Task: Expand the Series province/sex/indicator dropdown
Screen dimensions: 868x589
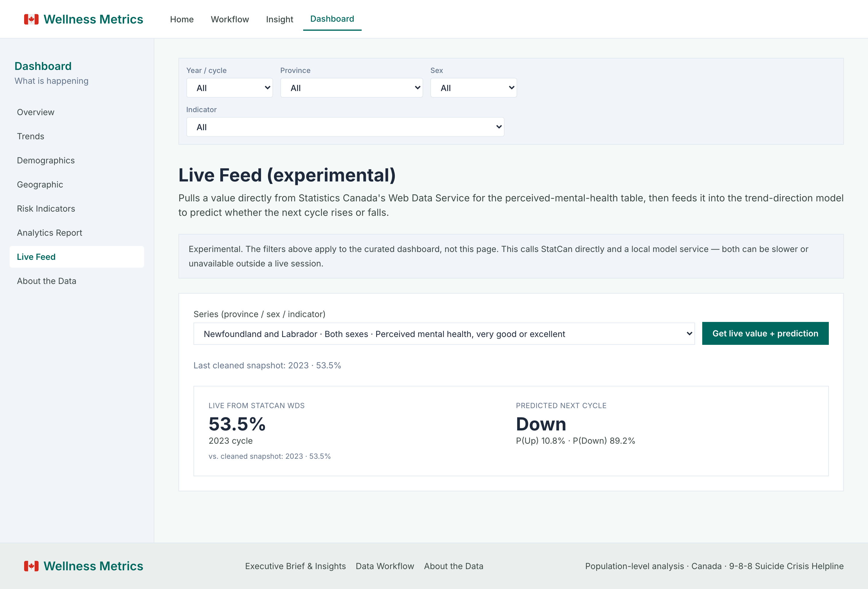Action: (444, 334)
